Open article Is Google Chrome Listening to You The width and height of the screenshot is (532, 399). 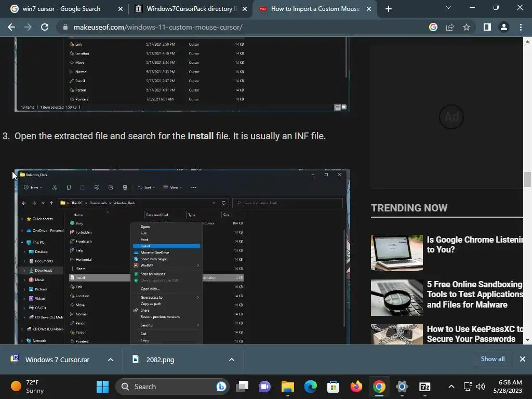(475, 245)
